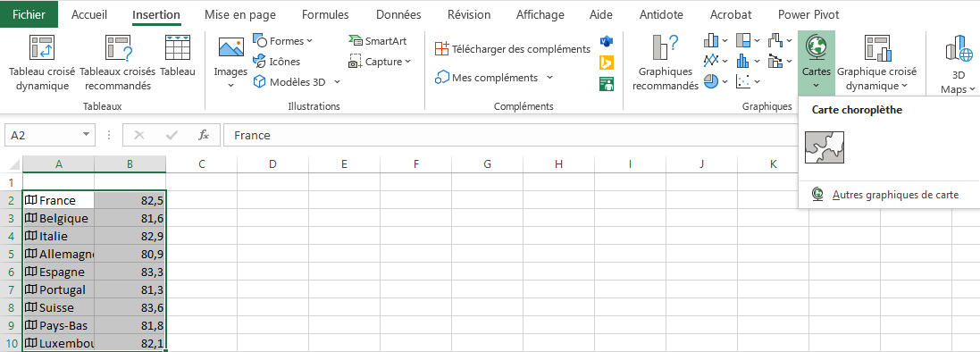Select the Suisse cell

tap(58, 307)
